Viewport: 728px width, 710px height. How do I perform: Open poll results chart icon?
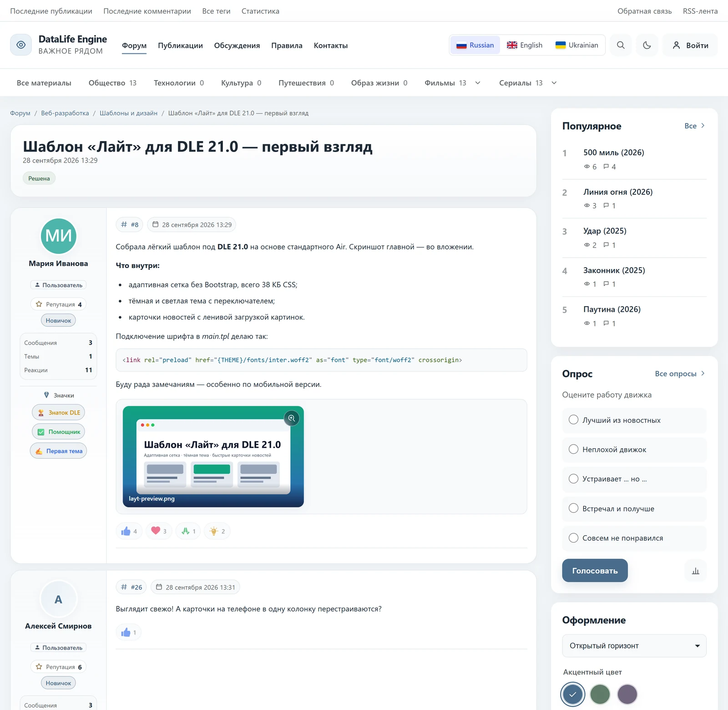pos(696,571)
